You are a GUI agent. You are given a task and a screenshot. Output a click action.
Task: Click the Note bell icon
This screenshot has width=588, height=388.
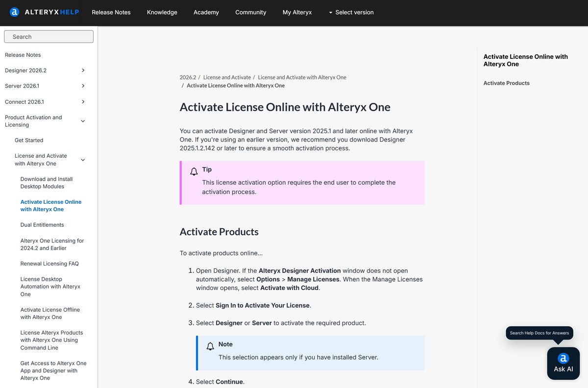click(x=210, y=346)
